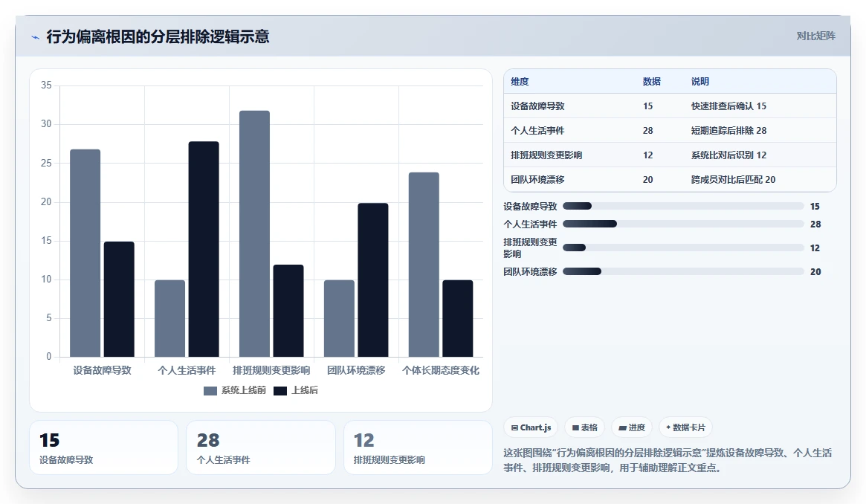Click the 系统上线前 bar for 个体长期态度变化
Viewport: 866px width, 504px height.
tap(424, 265)
